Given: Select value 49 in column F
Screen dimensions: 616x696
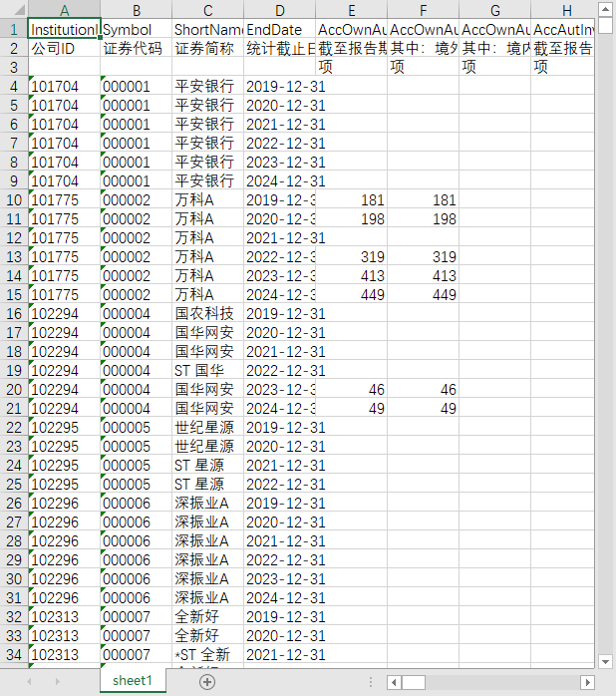Looking at the screenshot, I should pyautogui.click(x=424, y=408).
